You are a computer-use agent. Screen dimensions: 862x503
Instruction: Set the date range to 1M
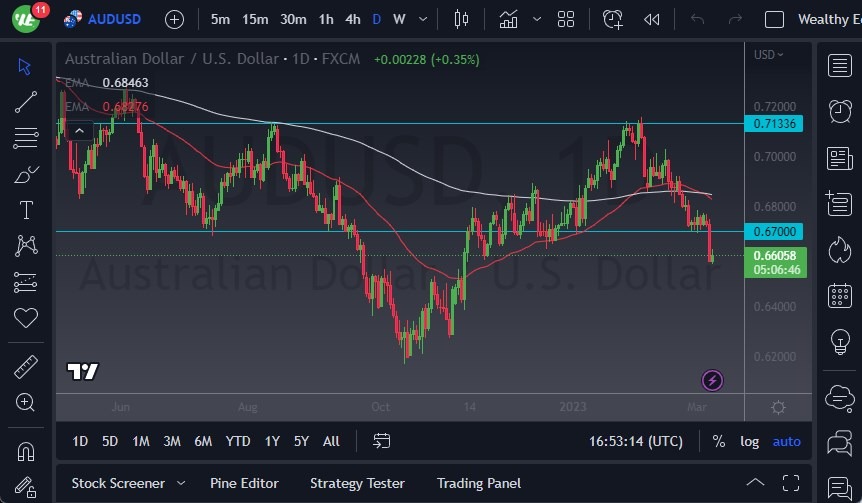141,441
